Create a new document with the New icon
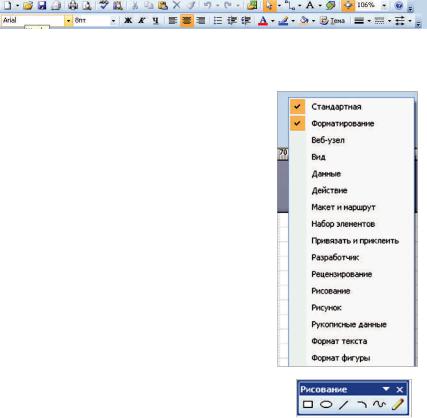The image size is (427, 418). (x=7, y=5)
